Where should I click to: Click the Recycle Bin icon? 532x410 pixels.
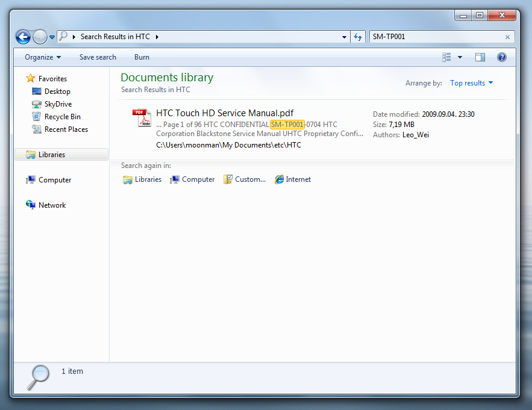pyautogui.click(x=36, y=117)
